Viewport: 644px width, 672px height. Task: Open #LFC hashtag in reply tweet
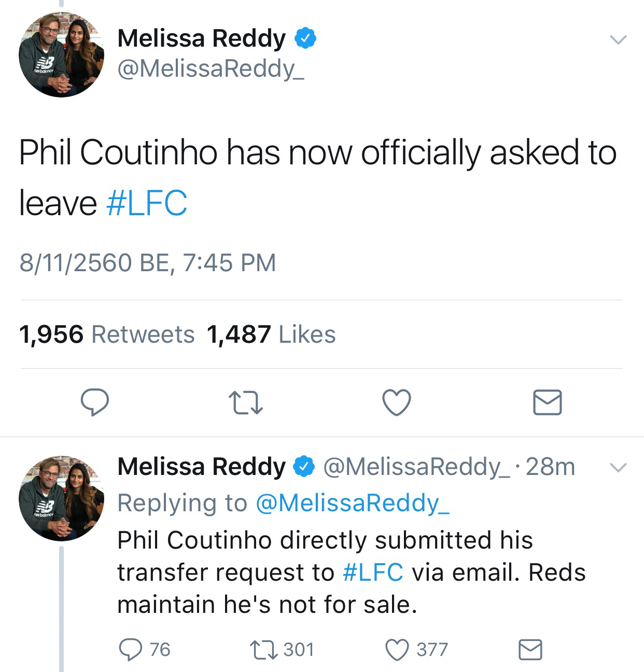[x=373, y=572]
